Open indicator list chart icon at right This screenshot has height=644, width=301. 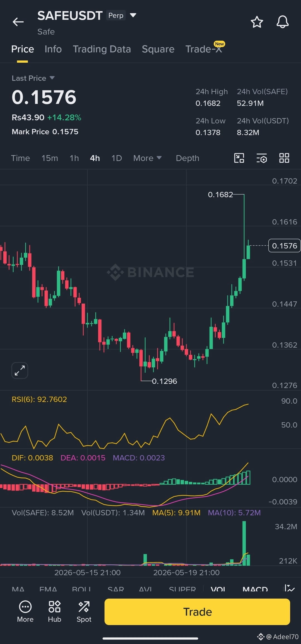pos(290,588)
